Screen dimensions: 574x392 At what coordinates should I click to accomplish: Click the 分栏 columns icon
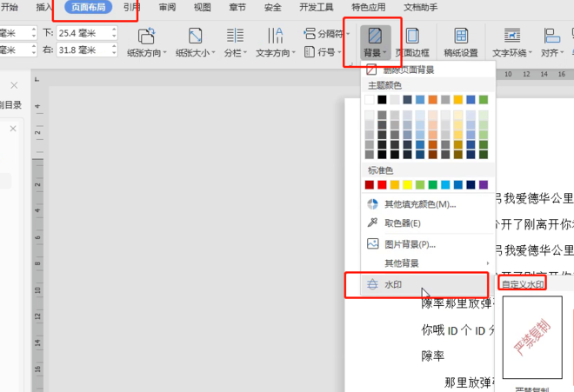(x=235, y=36)
